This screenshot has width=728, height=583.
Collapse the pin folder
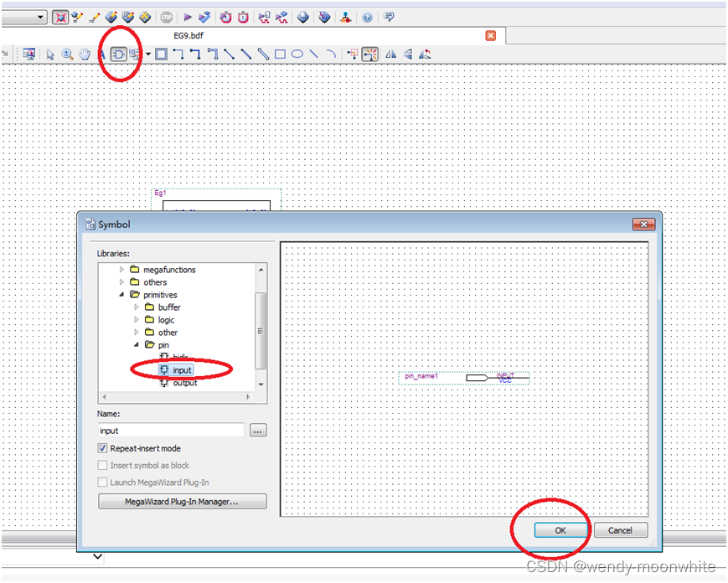pyautogui.click(x=137, y=344)
